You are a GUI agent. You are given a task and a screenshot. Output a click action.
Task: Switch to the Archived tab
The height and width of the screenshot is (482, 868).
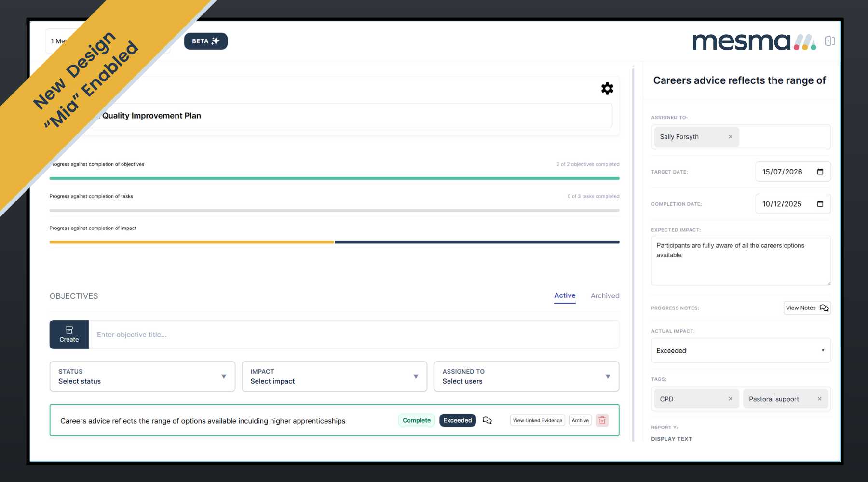(x=605, y=295)
